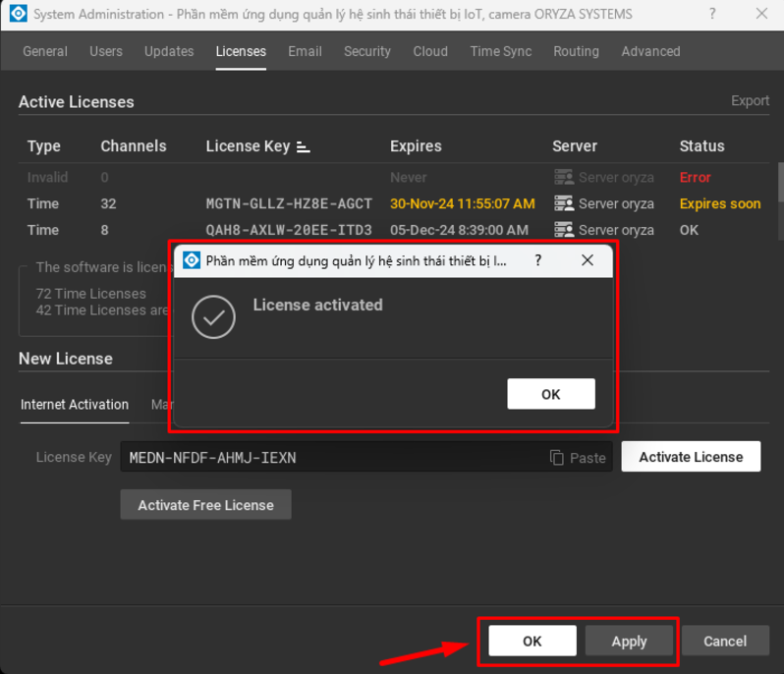Click the Expires soon status

tap(720, 203)
